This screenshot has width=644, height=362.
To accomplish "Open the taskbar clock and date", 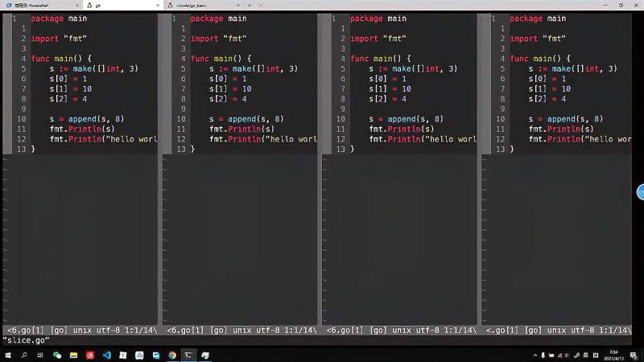I will (613, 356).
